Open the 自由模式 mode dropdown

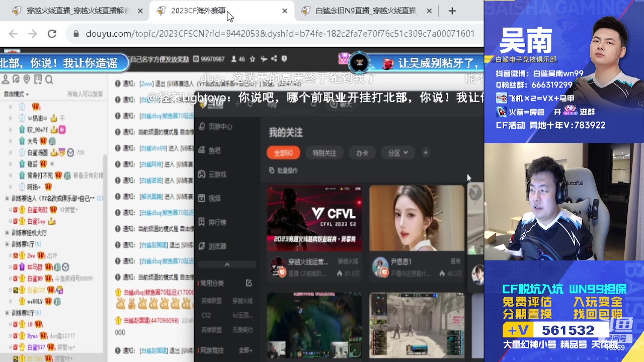pyautogui.click(x=16, y=94)
